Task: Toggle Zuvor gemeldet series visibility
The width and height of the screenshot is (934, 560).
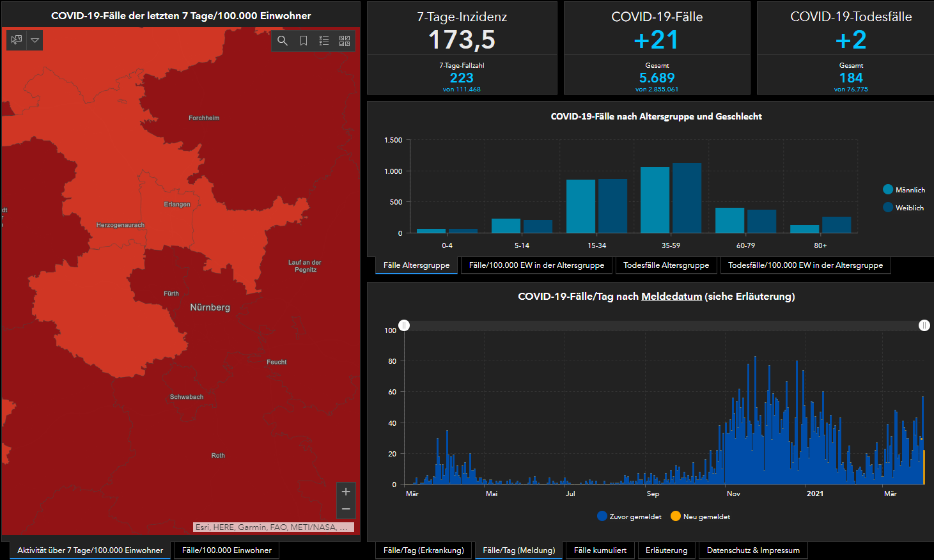Action: (602, 517)
